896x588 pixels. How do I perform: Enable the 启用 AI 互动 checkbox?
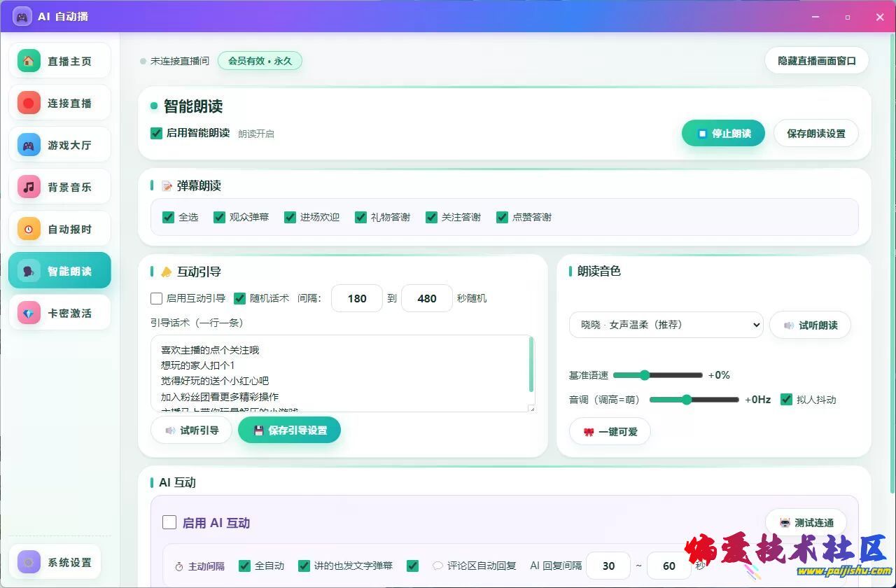169,522
